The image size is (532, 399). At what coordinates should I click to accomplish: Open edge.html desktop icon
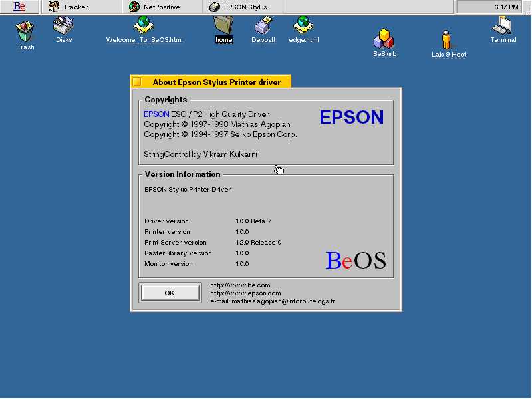(x=303, y=25)
